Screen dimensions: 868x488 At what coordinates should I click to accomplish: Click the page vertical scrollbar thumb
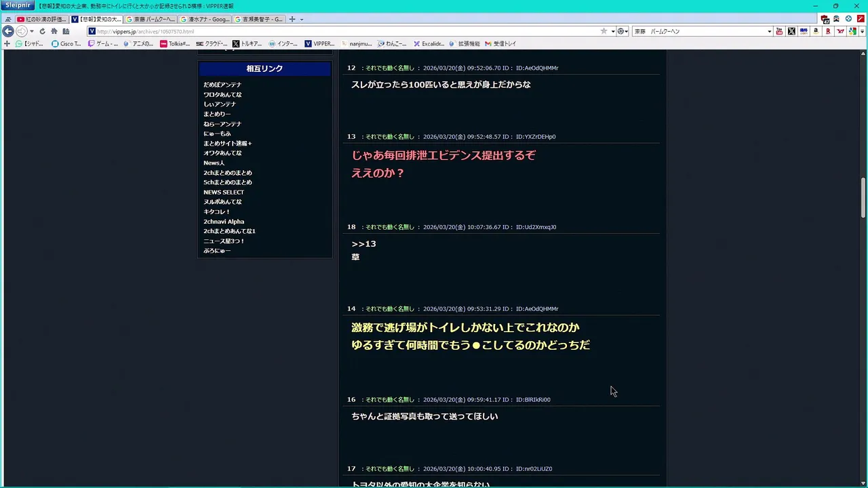(x=863, y=197)
